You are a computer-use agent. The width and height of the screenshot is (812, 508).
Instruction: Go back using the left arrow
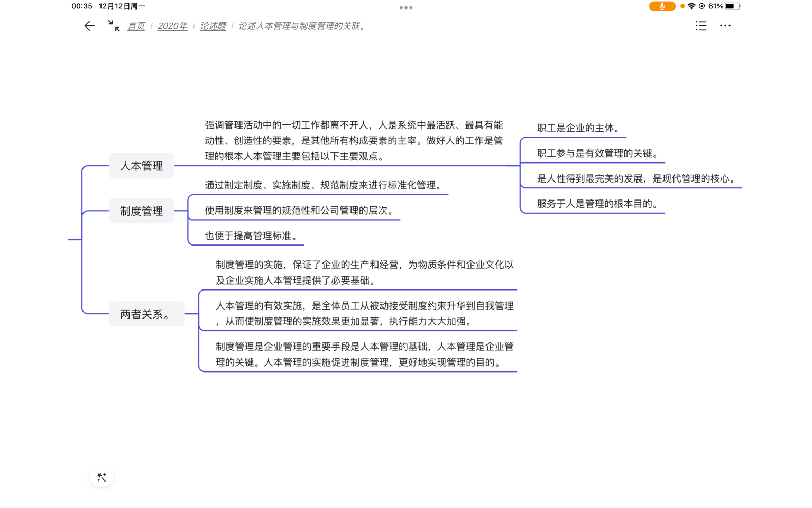click(89, 25)
